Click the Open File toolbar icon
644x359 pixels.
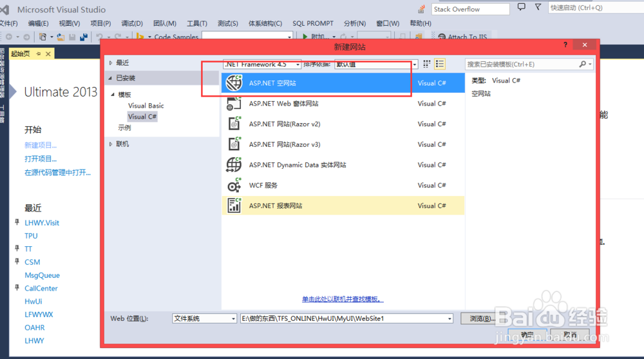coord(61,37)
